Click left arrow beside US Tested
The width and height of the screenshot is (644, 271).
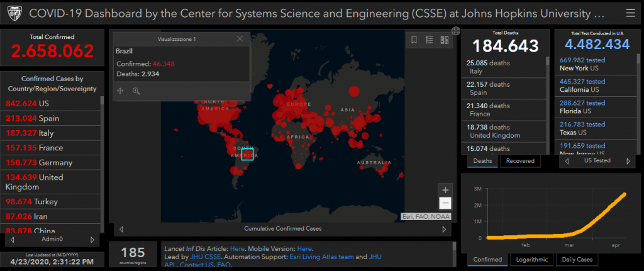[x=567, y=161]
